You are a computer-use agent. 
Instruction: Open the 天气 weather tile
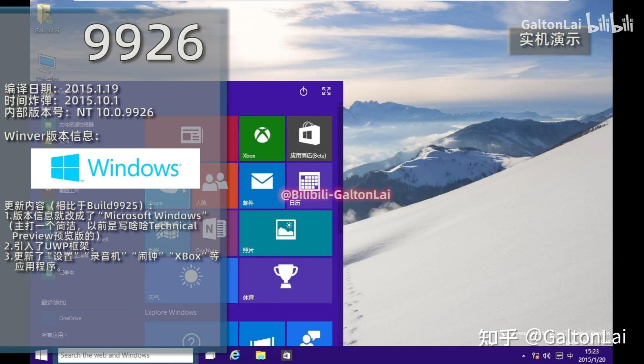coord(191,280)
